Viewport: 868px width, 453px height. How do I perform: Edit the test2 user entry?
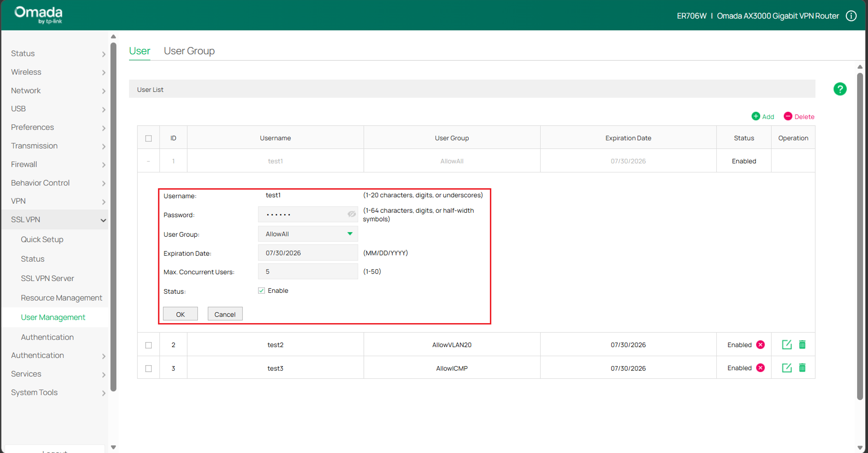[x=787, y=344]
